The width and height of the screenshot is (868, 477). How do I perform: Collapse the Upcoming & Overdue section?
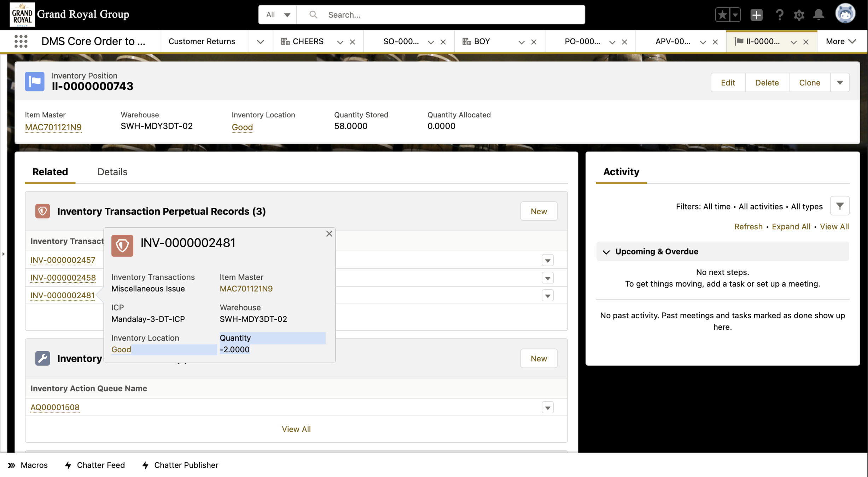(606, 252)
